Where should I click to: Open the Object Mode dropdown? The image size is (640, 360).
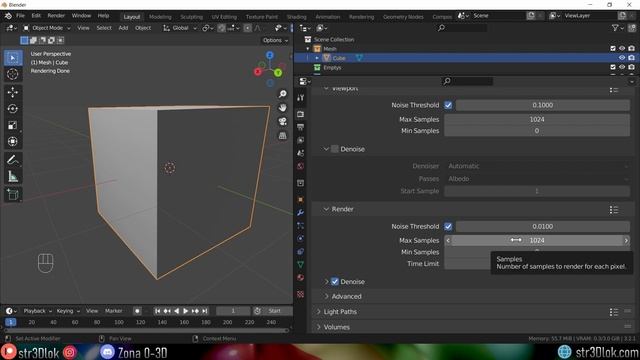(x=47, y=28)
